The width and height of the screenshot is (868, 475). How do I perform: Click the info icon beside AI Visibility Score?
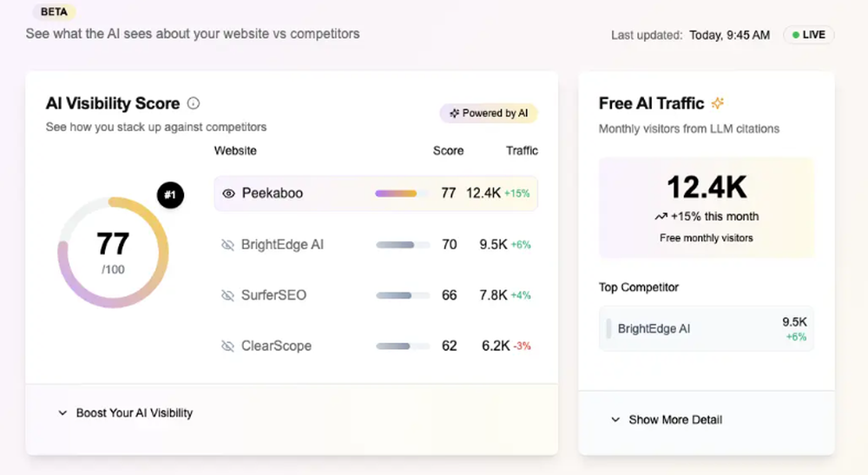[194, 103]
